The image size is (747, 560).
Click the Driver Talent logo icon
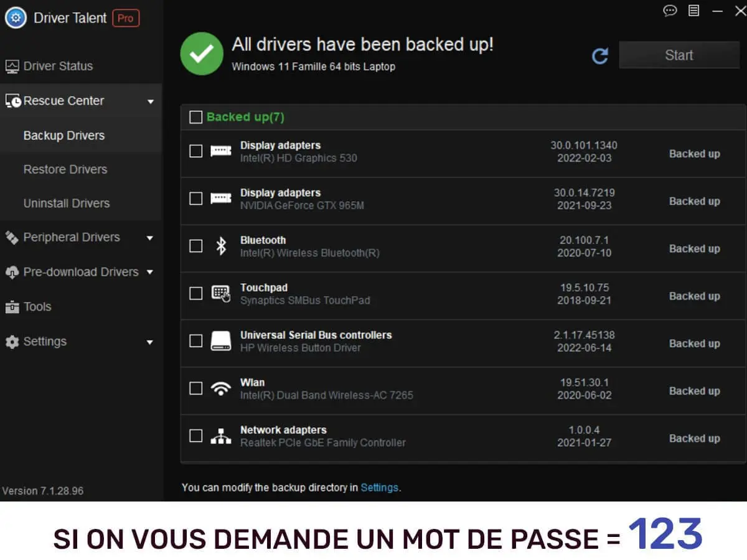coord(16,18)
